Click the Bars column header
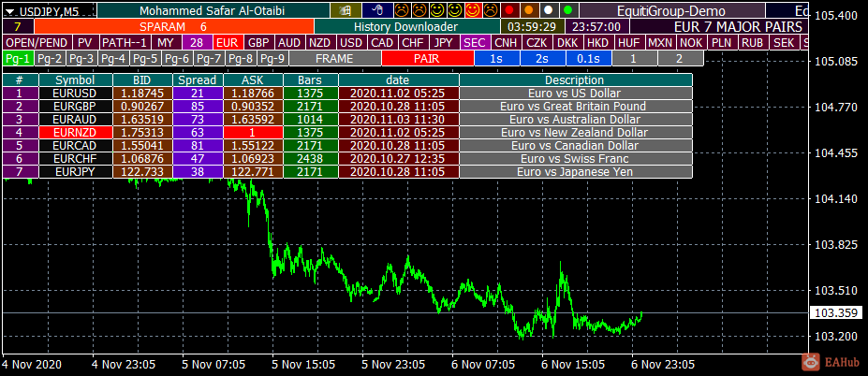This screenshot has height=376, width=868. pyautogui.click(x=309, y=80)
